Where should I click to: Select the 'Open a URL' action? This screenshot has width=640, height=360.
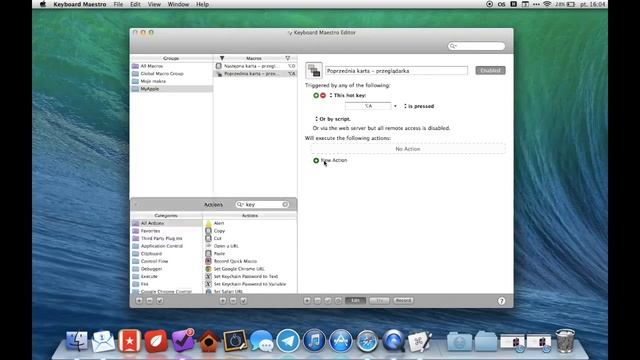pos(250,246)
